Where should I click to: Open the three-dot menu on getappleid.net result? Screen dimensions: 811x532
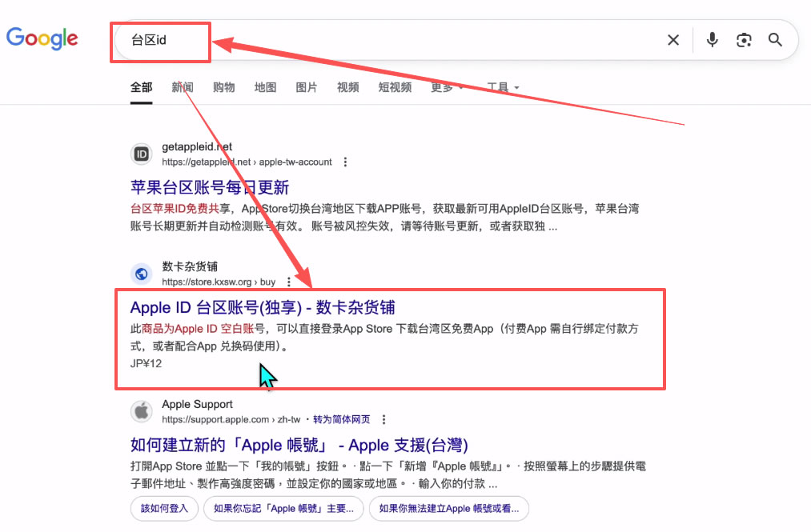(x=345, y=162)
